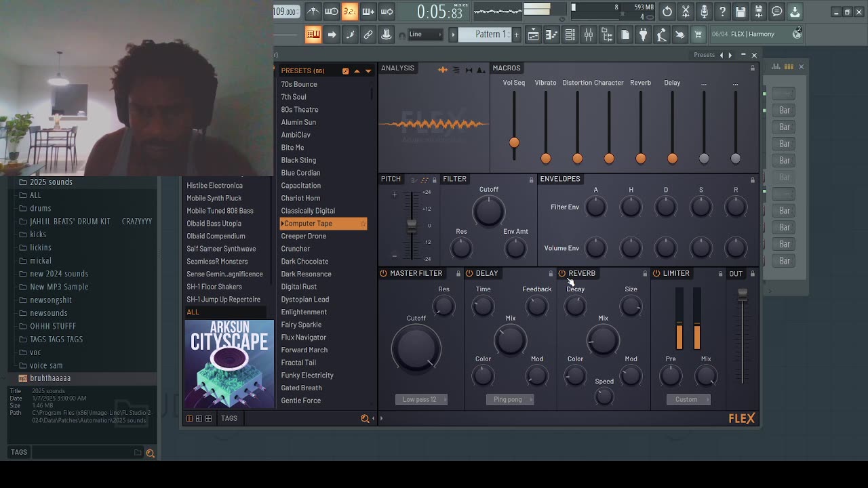Toggle the metronome icon
Screen dimensions: 868x488
pos(313,11)
